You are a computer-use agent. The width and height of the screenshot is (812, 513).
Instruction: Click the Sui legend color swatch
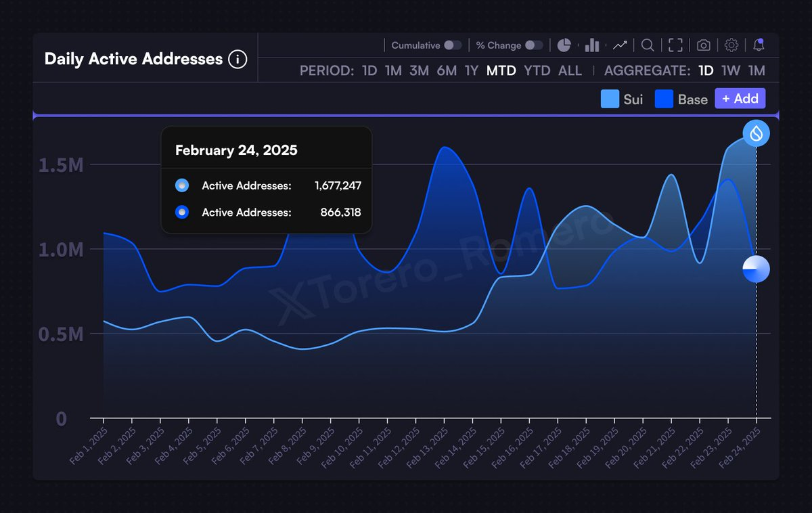610,99
